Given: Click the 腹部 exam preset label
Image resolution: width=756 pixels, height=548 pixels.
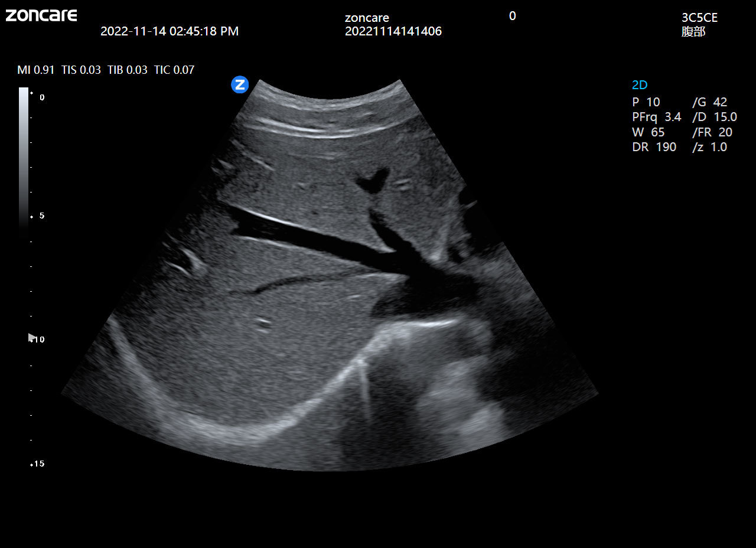Looking at the screenshot, I should (693, 32).
